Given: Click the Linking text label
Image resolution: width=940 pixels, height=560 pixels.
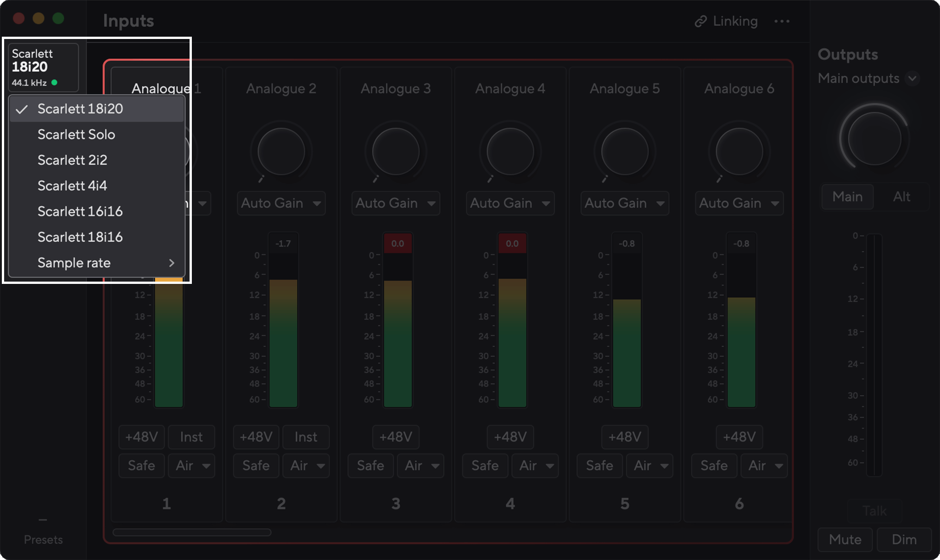Looking at the screenshot, I should [735, 21].
